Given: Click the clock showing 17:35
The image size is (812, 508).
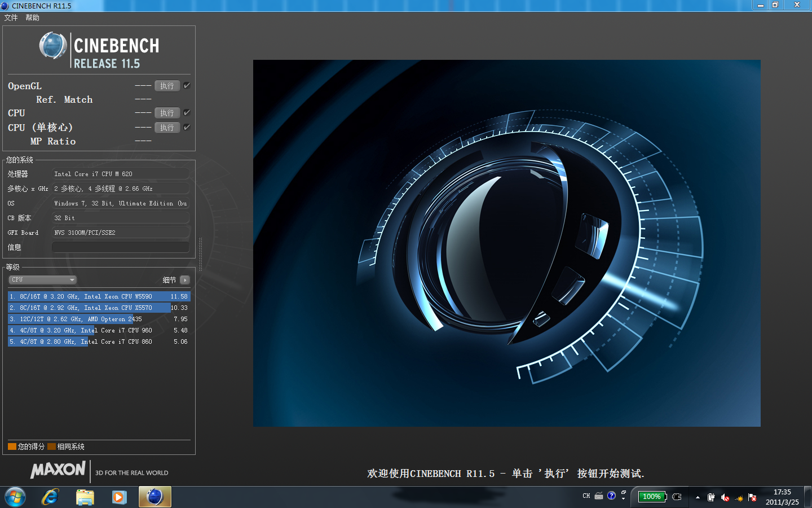Looking at the screenshot, I should 782,497.
